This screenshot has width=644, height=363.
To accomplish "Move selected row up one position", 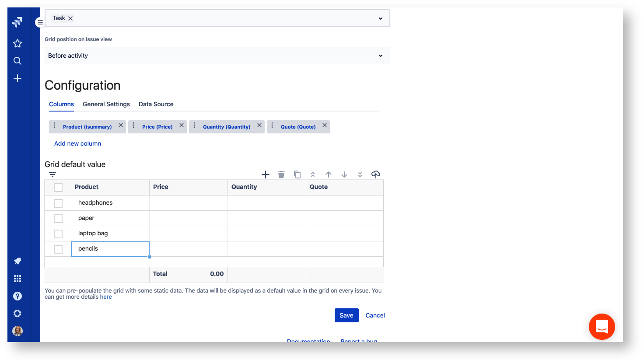I will (x=329, y=174).
